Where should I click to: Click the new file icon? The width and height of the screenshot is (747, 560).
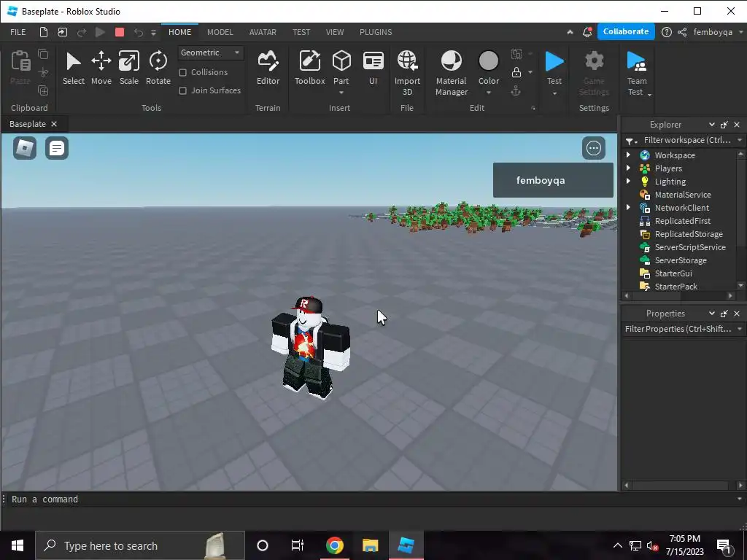[x=43, y=32]
